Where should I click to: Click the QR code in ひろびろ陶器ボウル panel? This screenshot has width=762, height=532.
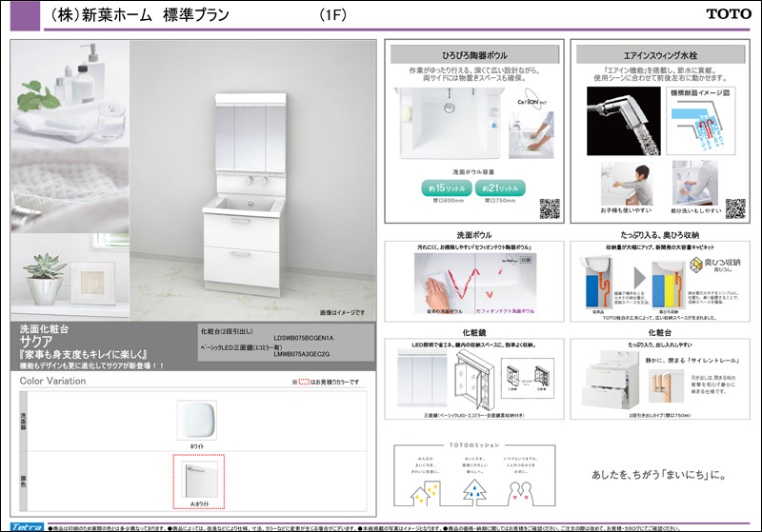(550, 208)
